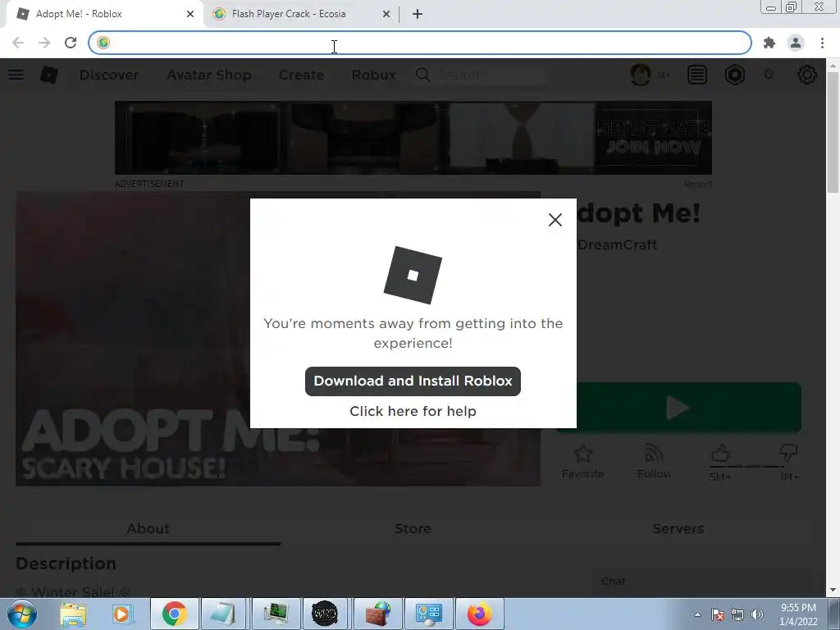Open the Avatar Shop page
The width and height of the screenshot is (840, 630).
[209, 75]
